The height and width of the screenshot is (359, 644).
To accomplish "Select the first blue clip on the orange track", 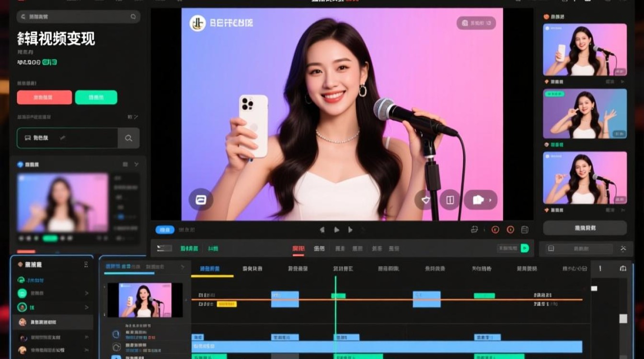I will pyautogui.click(x=285, y=299).
